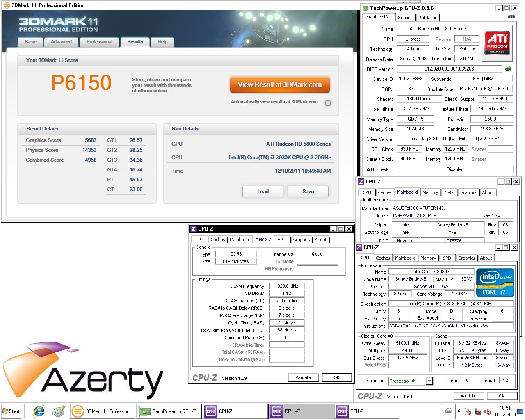The image size is (525, 420).
Task: Click the Core Speed value 5100.1 MHz
Action: [408, 343]
